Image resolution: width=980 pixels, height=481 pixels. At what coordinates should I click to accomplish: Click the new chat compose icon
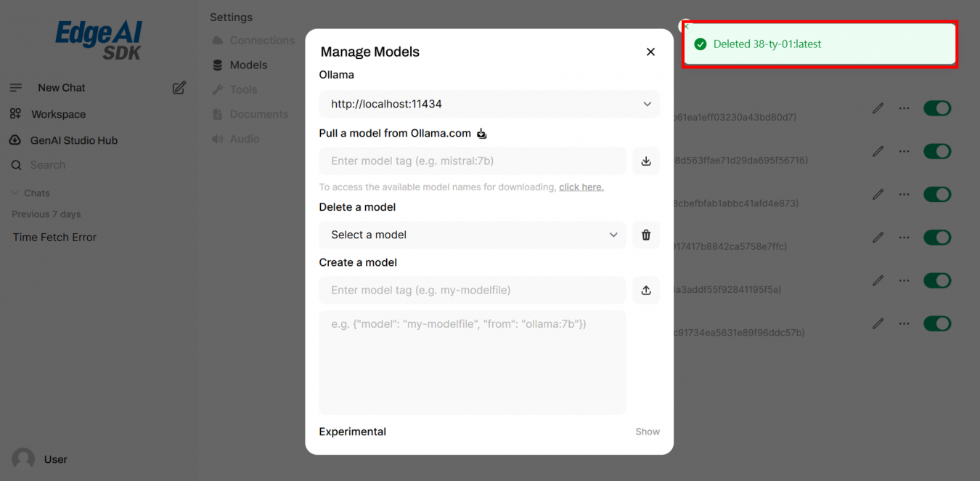tap(179, 88)
